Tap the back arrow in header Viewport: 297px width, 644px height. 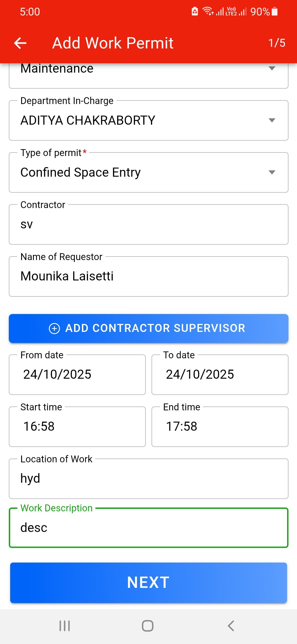(20, 43)
